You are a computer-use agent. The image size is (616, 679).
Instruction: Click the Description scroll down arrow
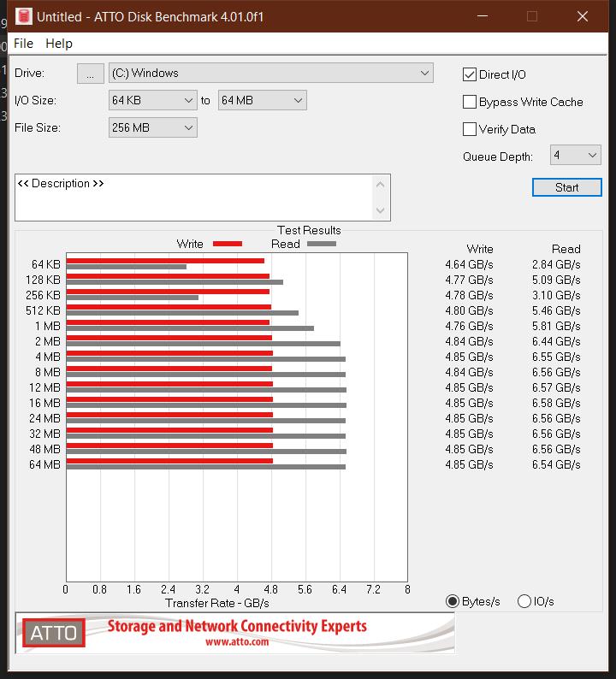pyautogui.click(x=381, y=210)
